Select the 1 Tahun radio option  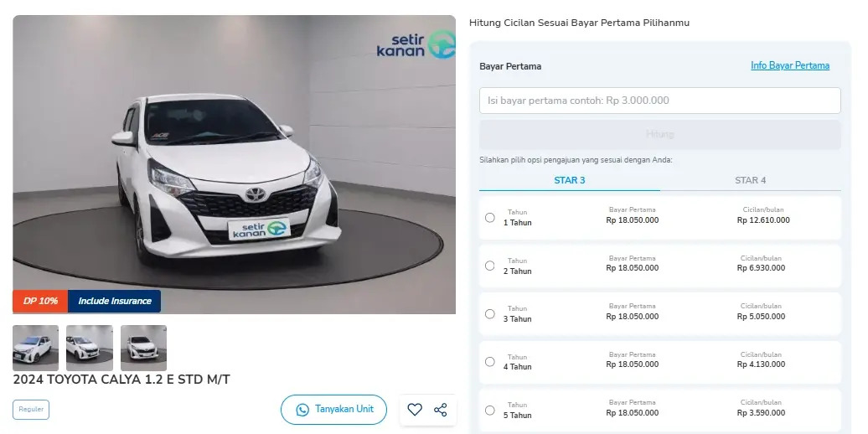(x=490, y=218)
